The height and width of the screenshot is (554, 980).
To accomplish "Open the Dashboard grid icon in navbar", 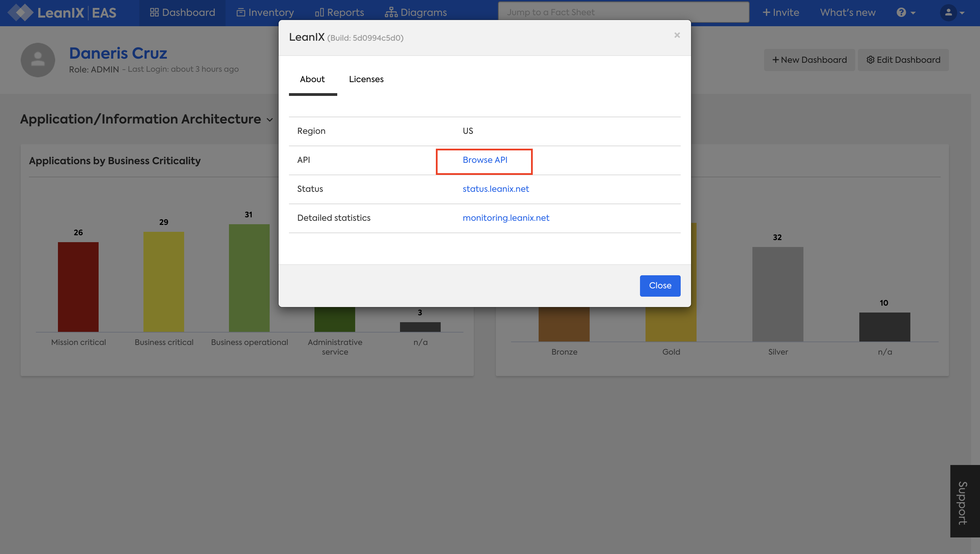I will point(154,12).
